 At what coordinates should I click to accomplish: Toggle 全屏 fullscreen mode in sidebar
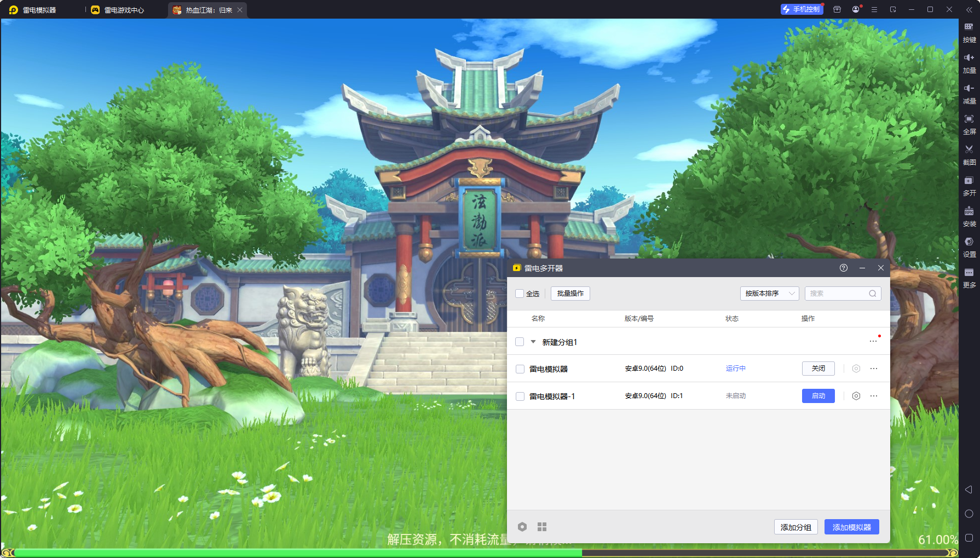969,124
